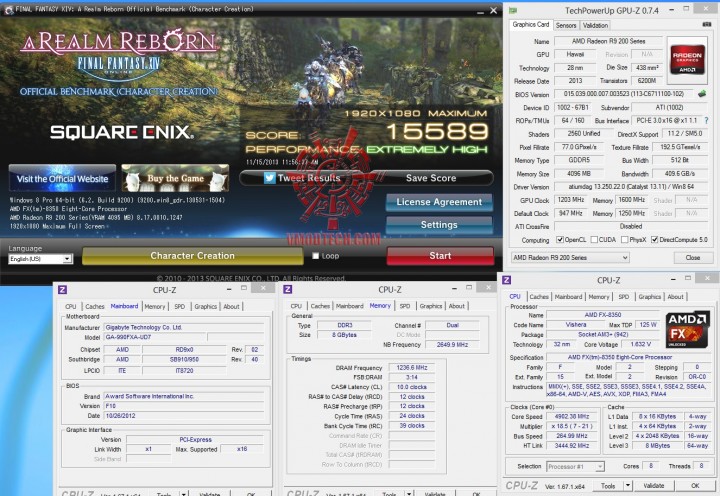Switch to the Sensors tab in GPU-Z
This screenshot has height=496, width=720.
[566, 25]
